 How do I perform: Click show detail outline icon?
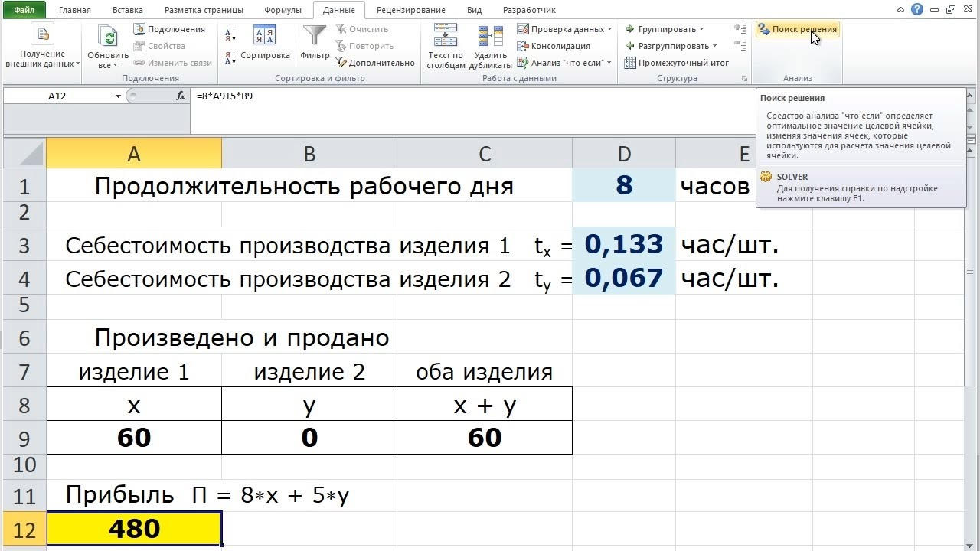(x=740, y=29)
